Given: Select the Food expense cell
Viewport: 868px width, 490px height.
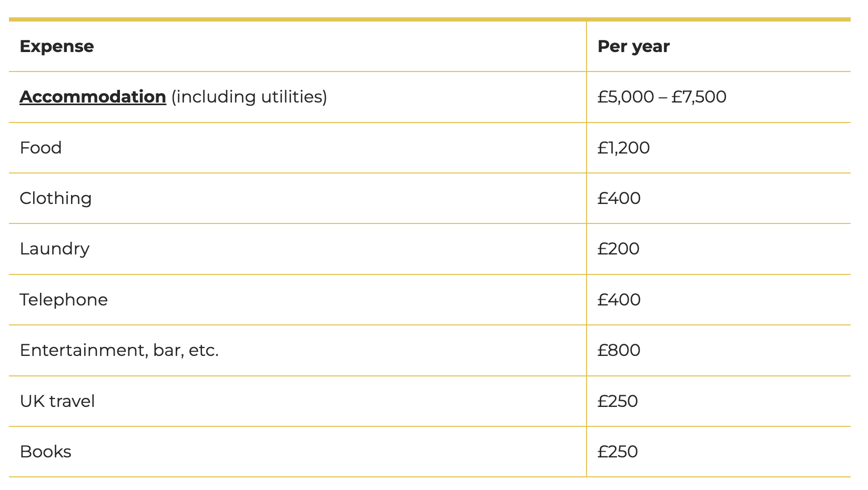Looking at the screenshot, I should [x=41, y=148].
